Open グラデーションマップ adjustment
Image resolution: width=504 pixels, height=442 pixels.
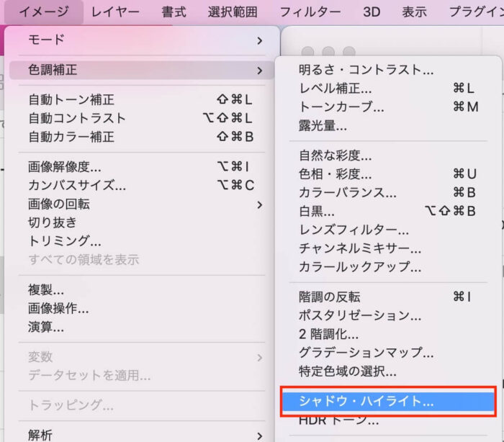pyautogui.click(x=388, y=353)
